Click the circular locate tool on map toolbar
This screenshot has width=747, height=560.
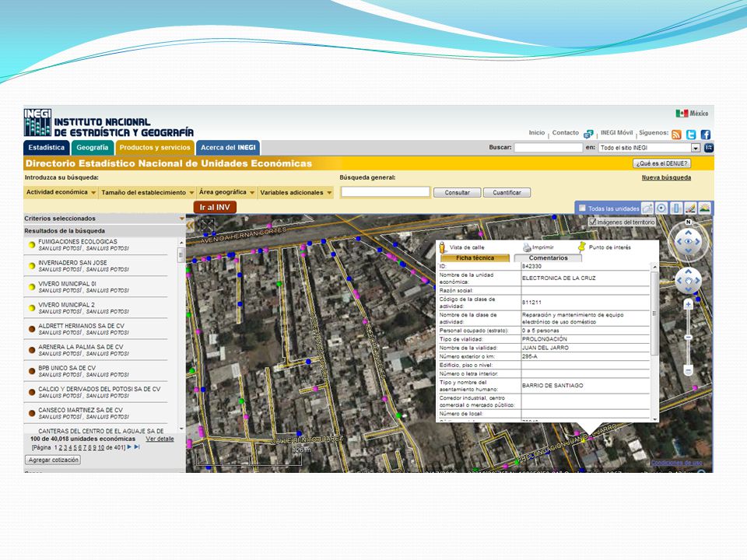point(661,208)
